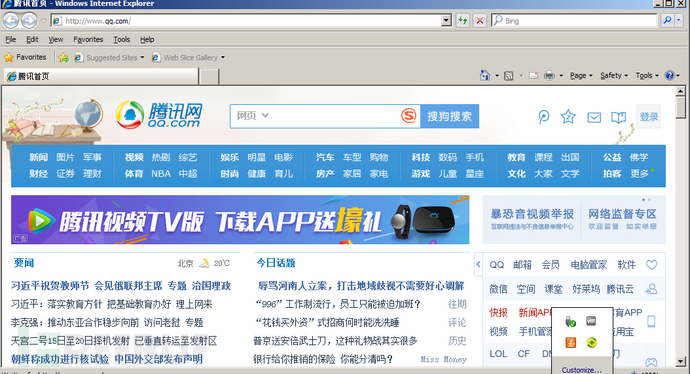Screen dimensions: 690x374
Task: Open the Edit menu
Action: 32,39
